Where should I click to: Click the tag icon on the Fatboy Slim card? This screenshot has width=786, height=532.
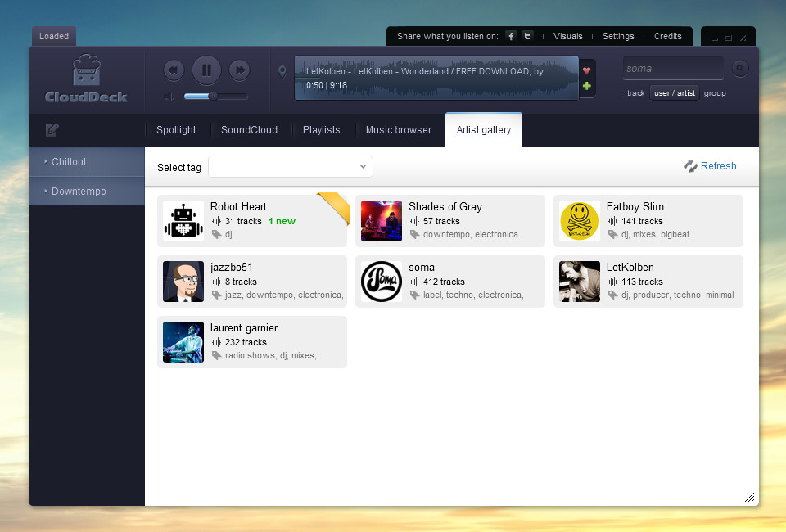coord(612,234)
